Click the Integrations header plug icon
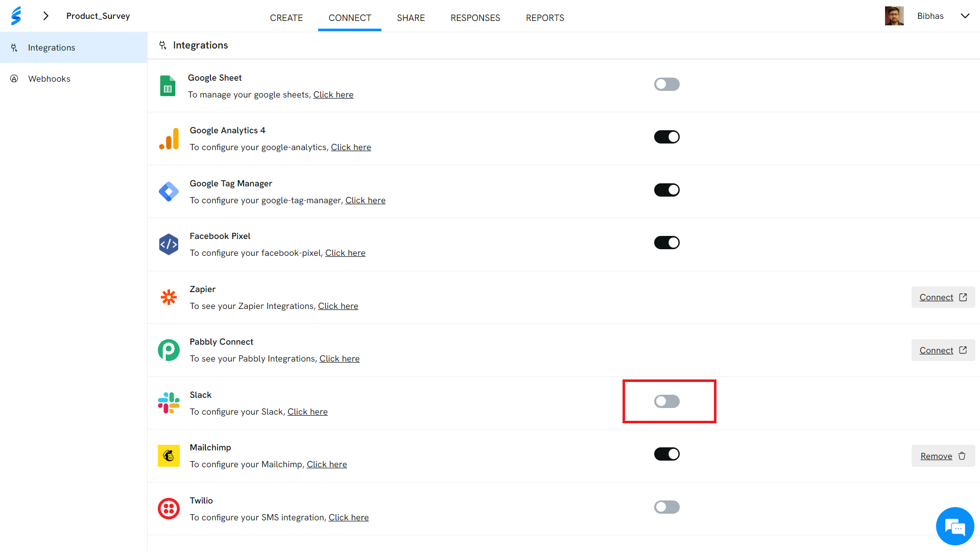The width and height of the screenshot is (980, 551). [162, 45]
